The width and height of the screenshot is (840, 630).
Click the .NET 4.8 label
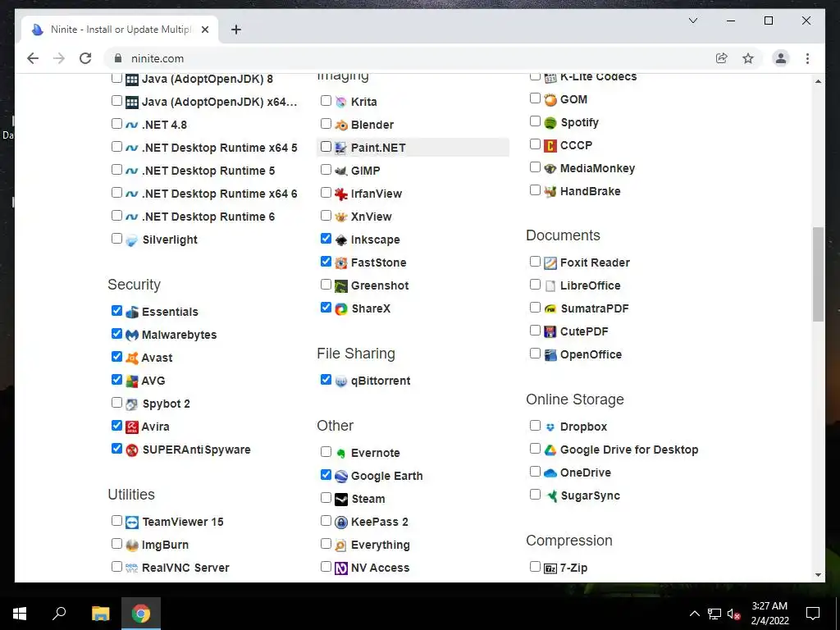(x=164, y=125)
